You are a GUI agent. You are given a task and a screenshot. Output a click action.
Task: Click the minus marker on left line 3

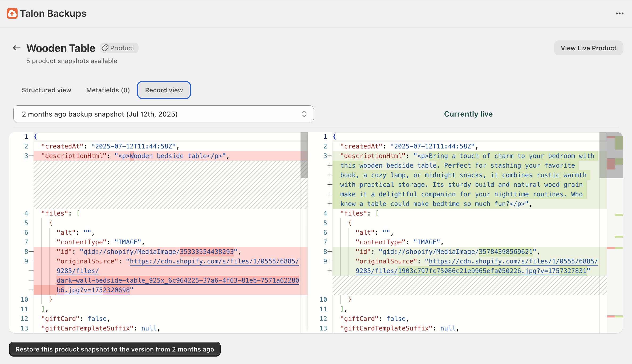click(31, 156)
